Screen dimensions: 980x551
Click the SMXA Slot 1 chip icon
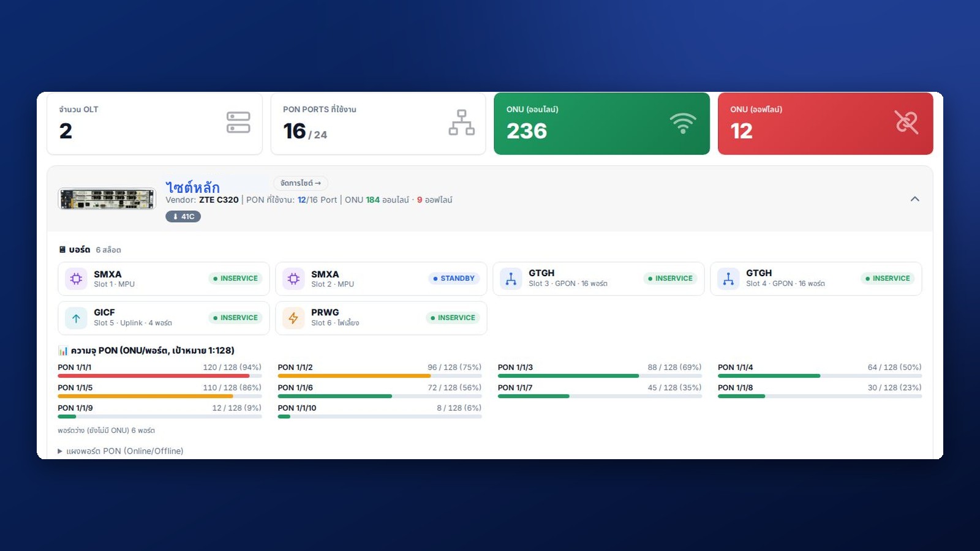(x=76, y=279)
